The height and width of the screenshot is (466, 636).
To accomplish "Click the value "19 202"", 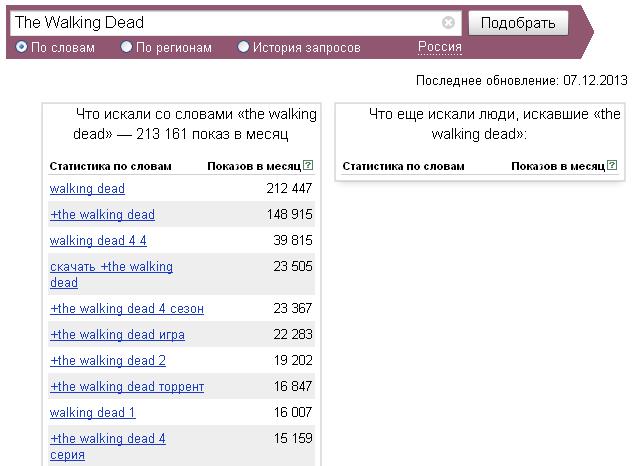I will click(293, 361).
